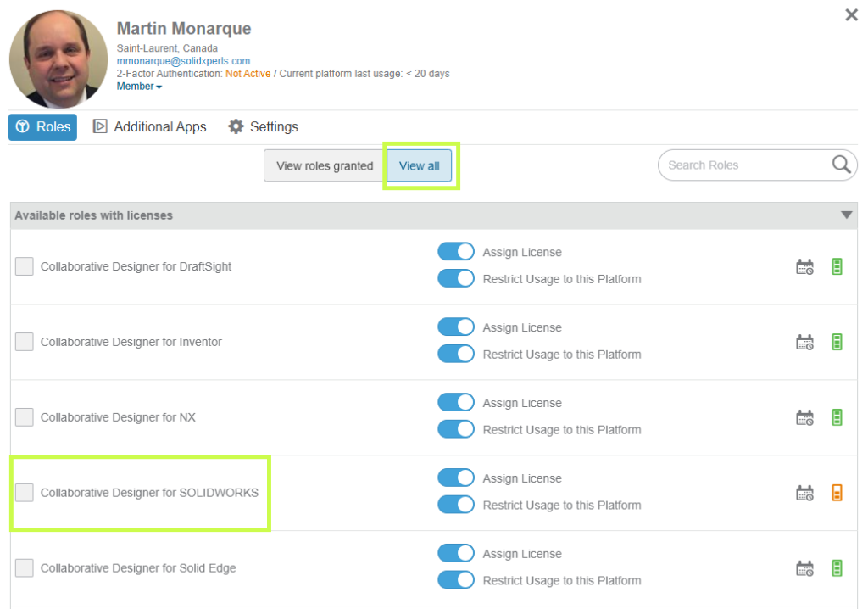Open mmonarque@solidxperts.com email link

point(183,61)
